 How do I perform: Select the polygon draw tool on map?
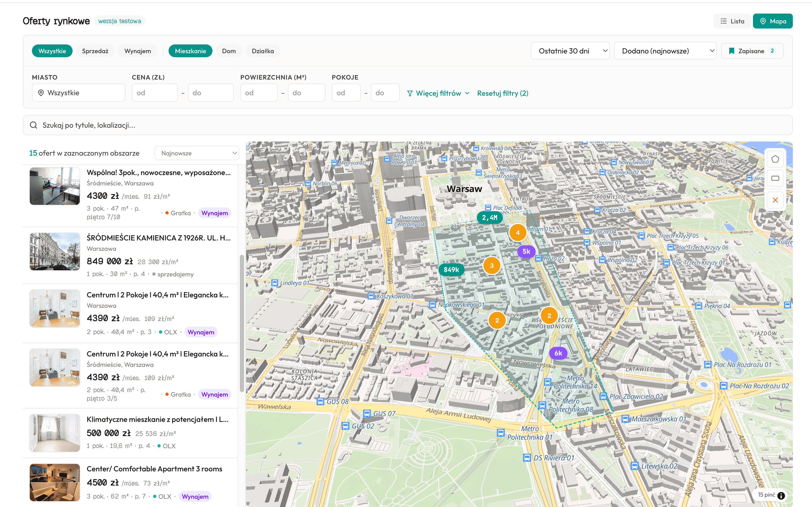775,159
